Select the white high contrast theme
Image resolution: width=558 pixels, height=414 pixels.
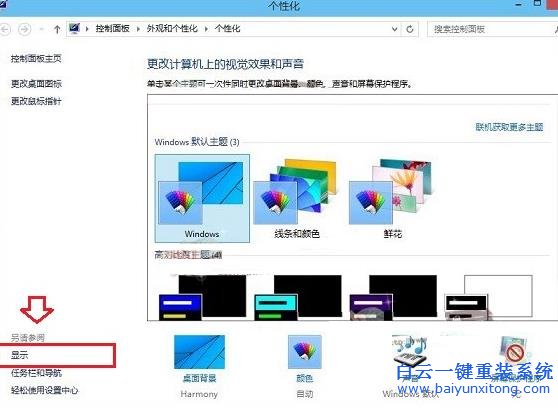pyautogui.click(x=489, y=297)
